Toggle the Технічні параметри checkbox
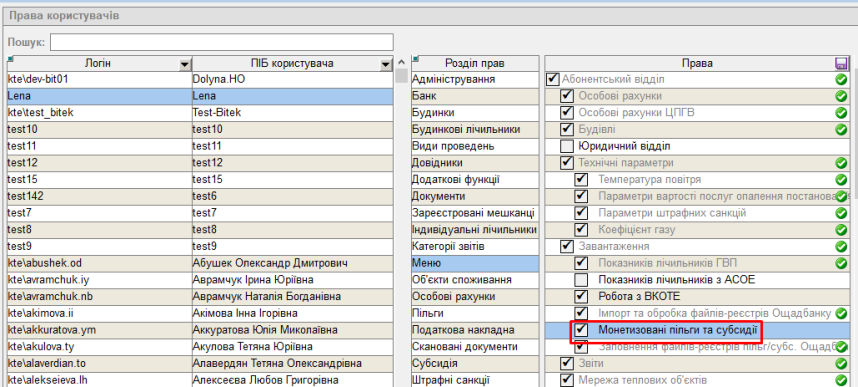This screenshot has height=387, width=858. (x=567, y=163)
